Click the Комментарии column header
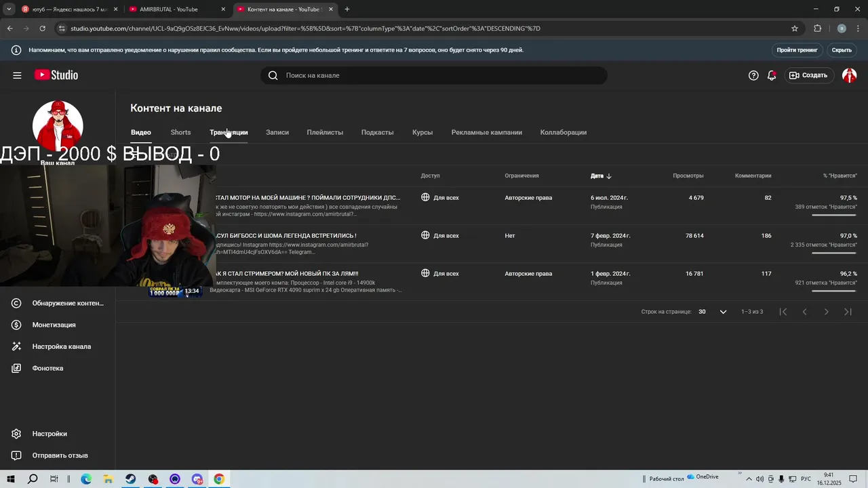Viewport: 868px width, 488px height. pos(753,176)
